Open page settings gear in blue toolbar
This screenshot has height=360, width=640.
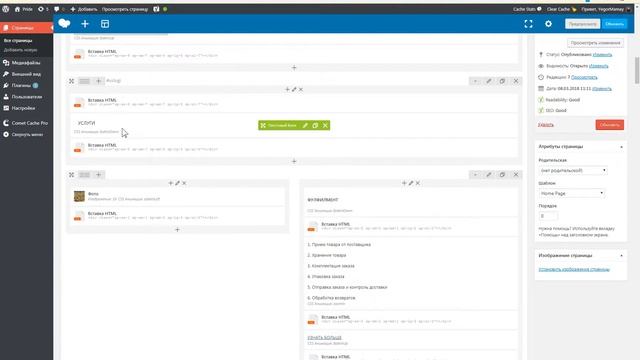click(x=548, y=24)
